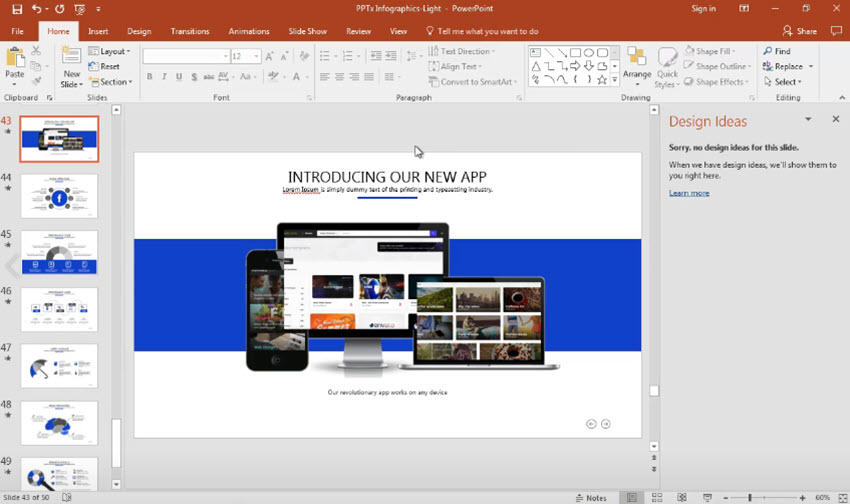Align text right toggle
This screenshot has height=504, width=850.
click(354, 76)
